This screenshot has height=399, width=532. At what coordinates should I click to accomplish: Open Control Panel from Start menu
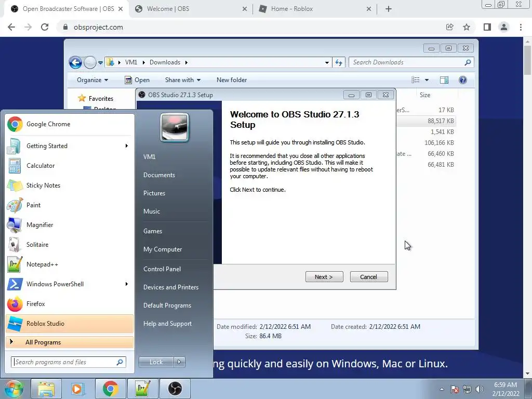coord(162,269)
